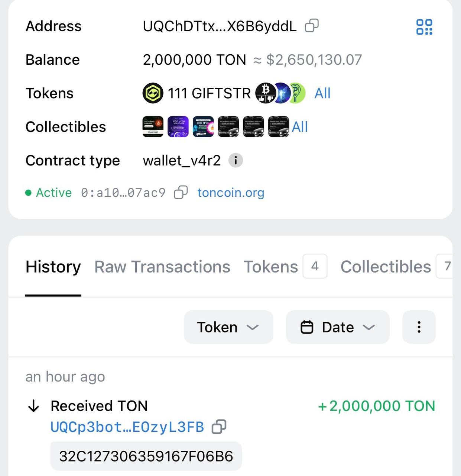
Task: Open the toncoin.org link
Action: [231, 193]
